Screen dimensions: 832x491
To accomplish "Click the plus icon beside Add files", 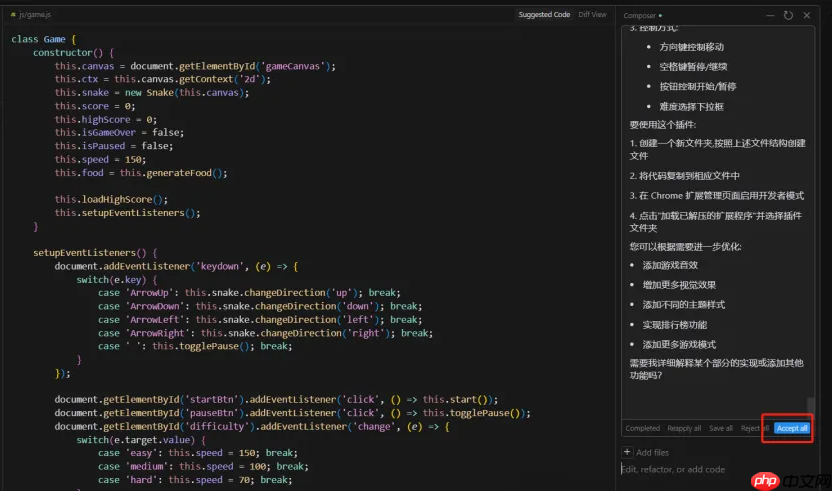I will pyautogui.click(x=627, y=452).
